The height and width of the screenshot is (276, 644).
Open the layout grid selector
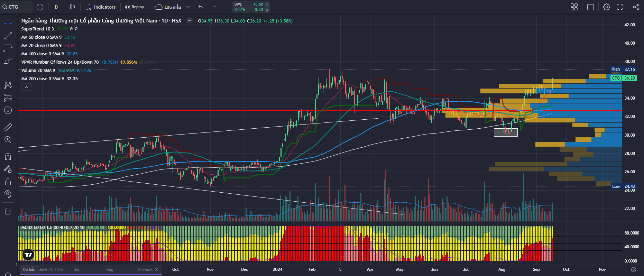click(574, 7)
